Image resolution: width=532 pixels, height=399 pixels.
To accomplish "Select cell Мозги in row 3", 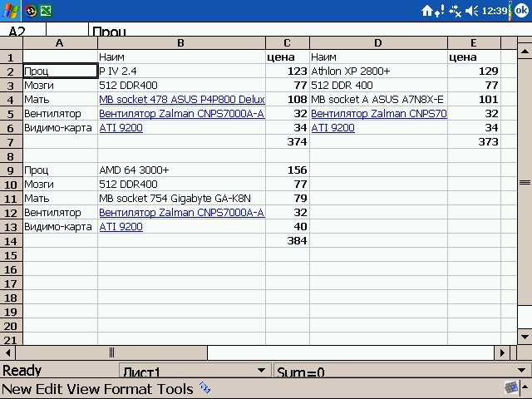I will click(60, 85).
